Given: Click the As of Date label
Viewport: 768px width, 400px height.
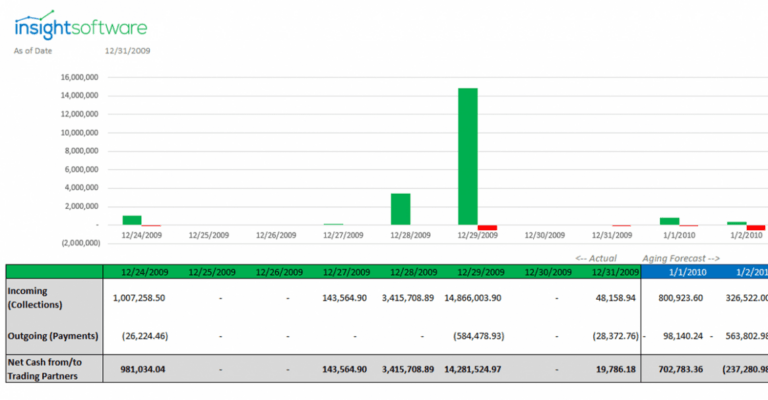Looking at the screenshot, I should (33, 50).
